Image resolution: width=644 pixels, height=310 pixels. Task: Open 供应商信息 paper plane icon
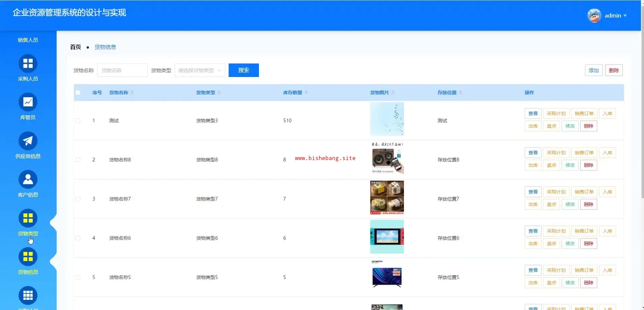pos(28,141)
